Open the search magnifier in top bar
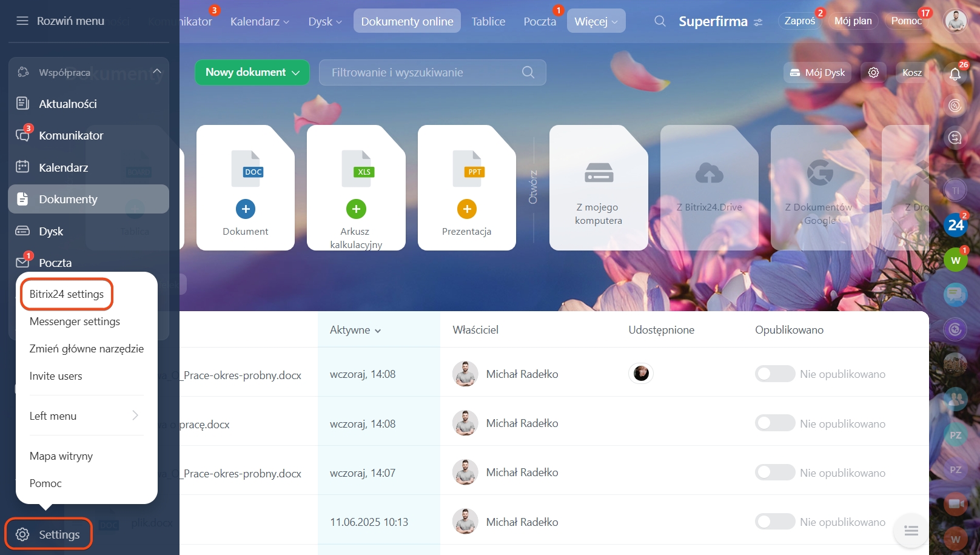 (660, 21)
